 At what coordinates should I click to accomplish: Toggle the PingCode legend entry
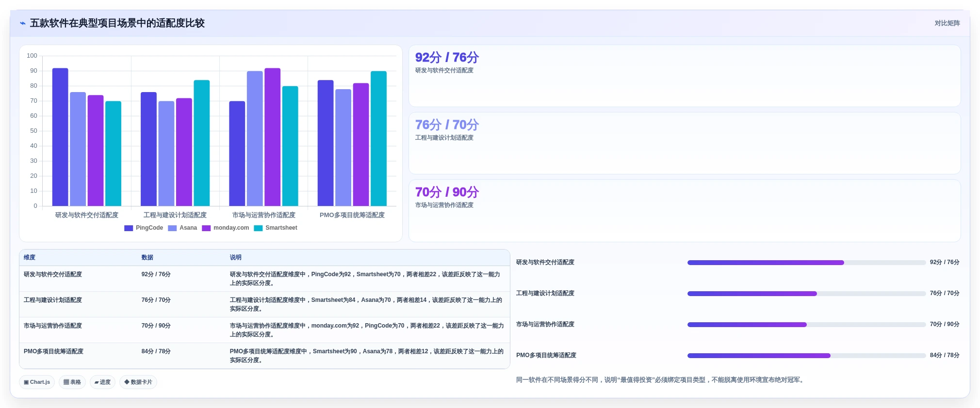[144, 228]
